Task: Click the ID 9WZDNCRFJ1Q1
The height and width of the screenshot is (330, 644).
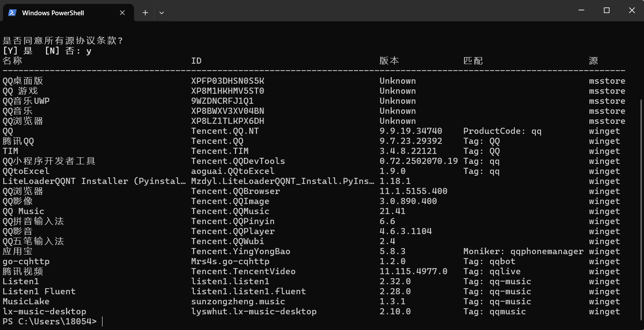Action: (x=223, y=101)
